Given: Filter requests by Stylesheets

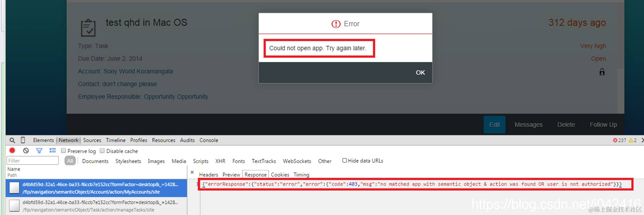Looking at the screenshot, I should [x=128, y=161].
